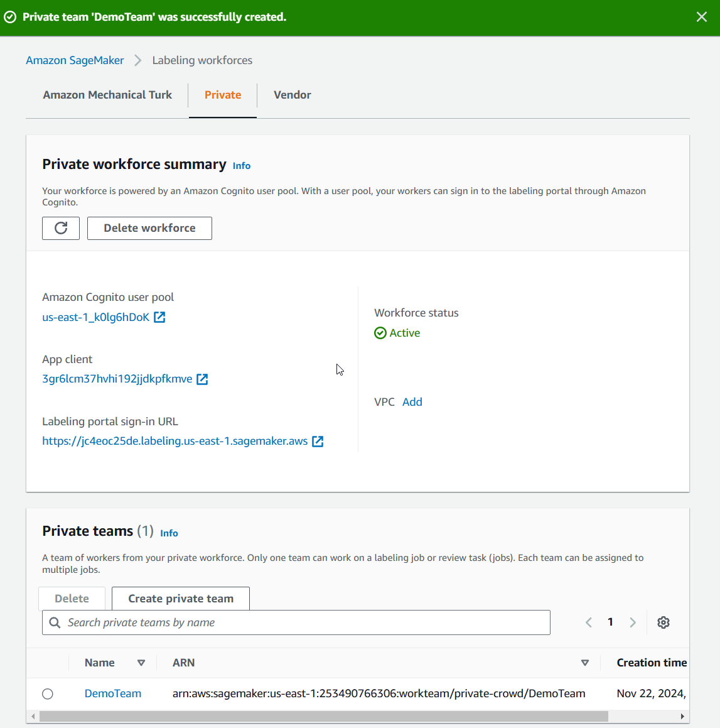Screen dimensions: 720x728
Task: Open the labeling portal sign-in URL
Action: (x=175, y=441)
